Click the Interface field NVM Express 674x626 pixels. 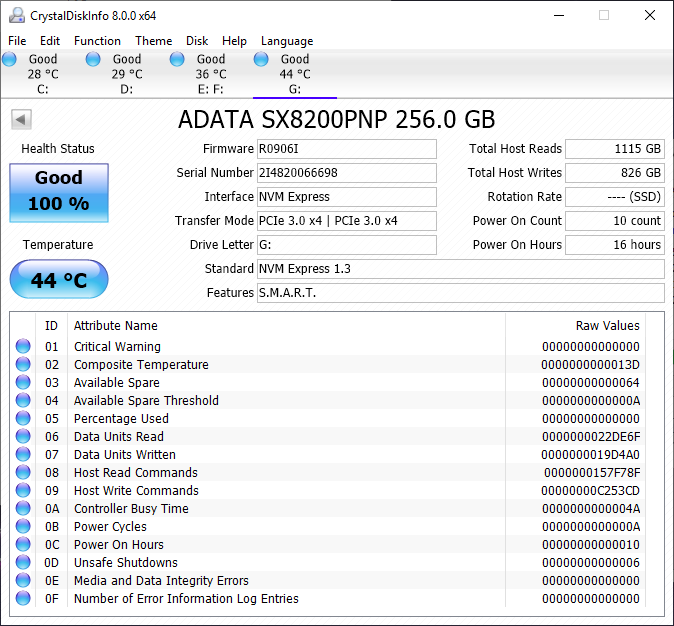pyautogui.click(x=347, y=197)
